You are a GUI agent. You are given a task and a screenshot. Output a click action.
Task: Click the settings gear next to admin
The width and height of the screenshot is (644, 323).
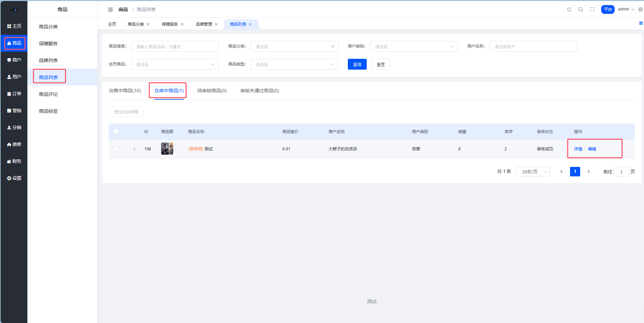pyautogui.click(x=640, y=9)
